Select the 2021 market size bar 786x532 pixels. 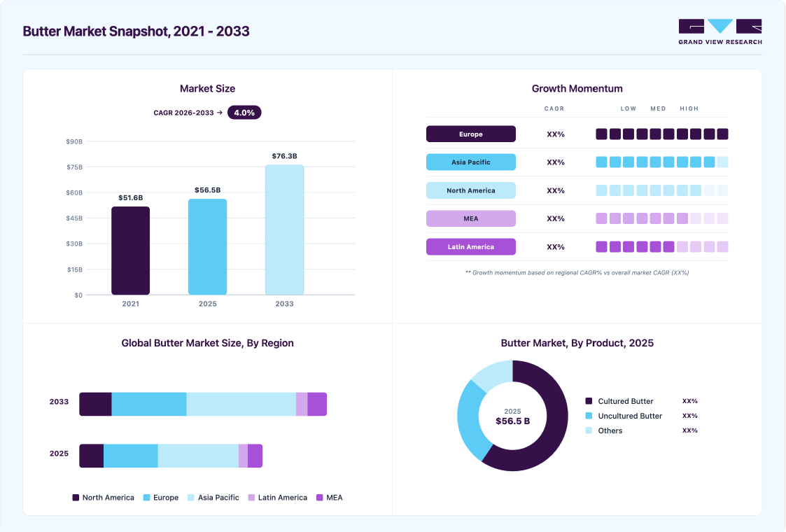(130, 251)
